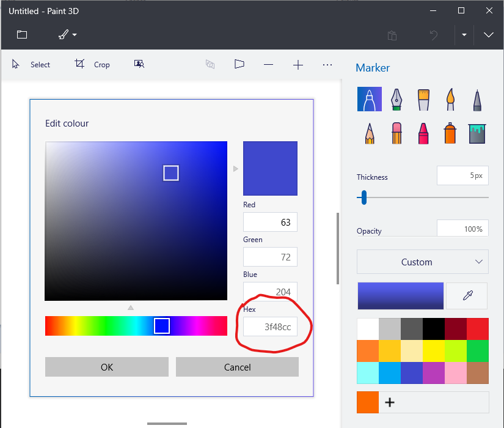Click the Add colour plus button
The width and height of the screenshot is (504, 428).
point(390,402)
